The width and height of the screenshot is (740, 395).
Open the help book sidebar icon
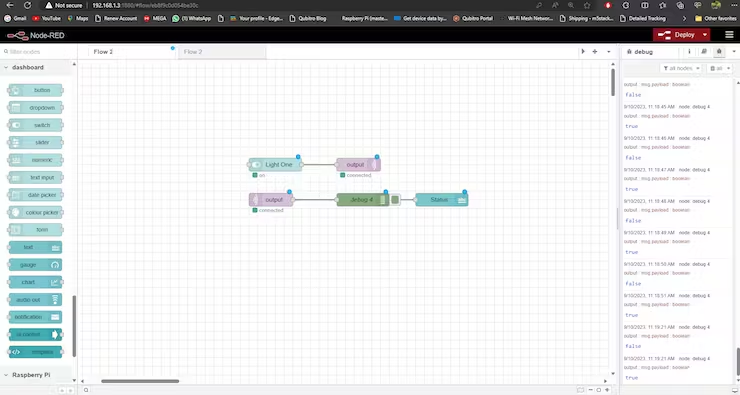click(704, 51)
